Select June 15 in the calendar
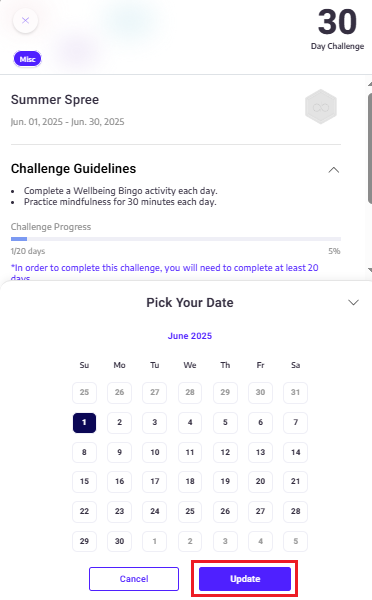 click(84, 481)
